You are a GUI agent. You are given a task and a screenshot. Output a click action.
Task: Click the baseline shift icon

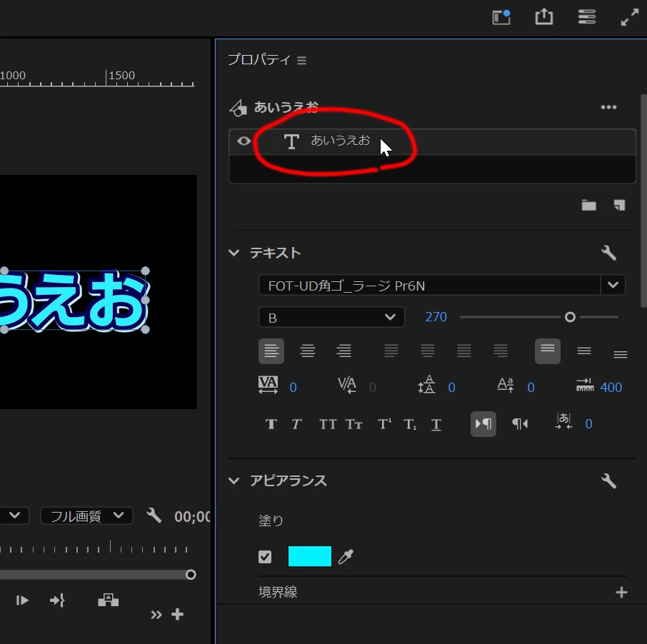(x=506, y=385)
